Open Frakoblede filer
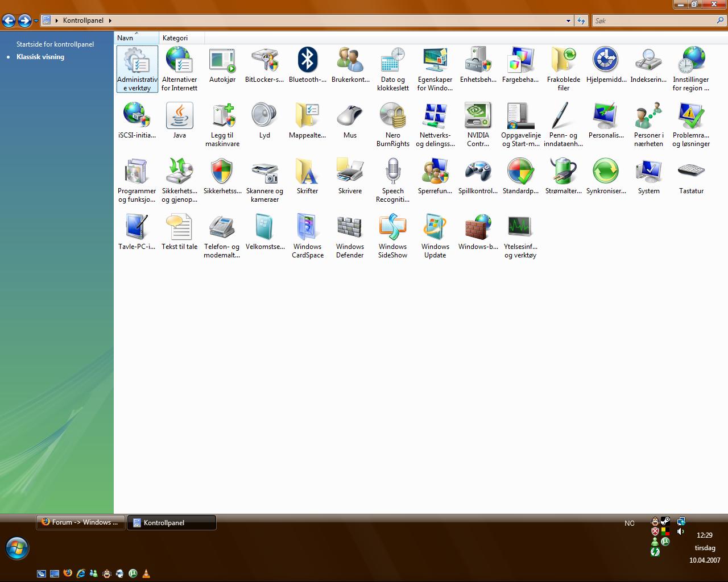Screen dimensions: 728x582 pos(564,69)
